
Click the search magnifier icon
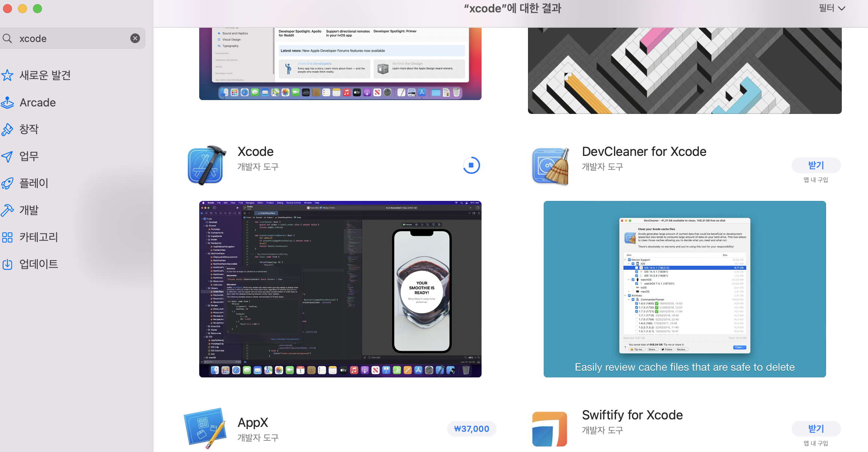[x=7, y=38]
